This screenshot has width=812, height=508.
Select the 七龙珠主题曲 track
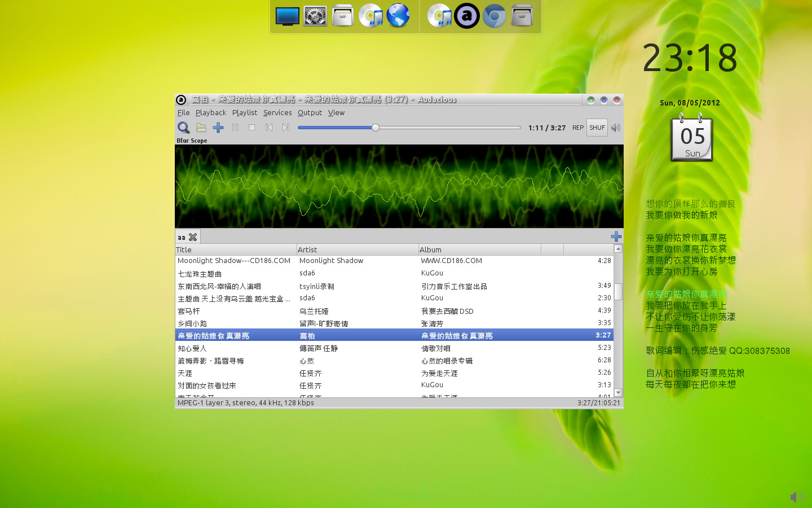(394, 273)
